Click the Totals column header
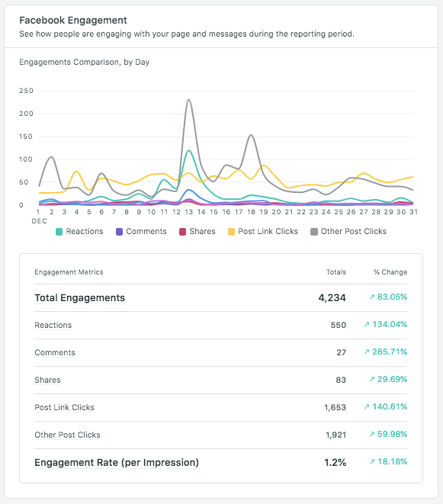The height and width of the screenshot is (504, 443). [336, 272]
